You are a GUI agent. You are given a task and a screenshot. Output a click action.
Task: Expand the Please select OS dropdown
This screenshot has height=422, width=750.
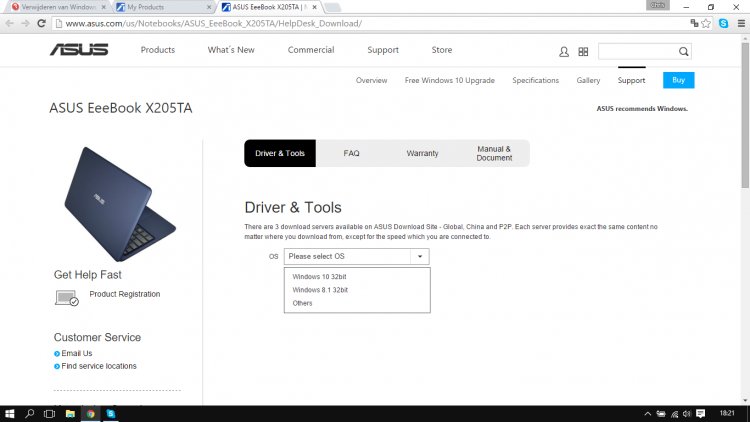pyautogui.click(x=356, y=257)
